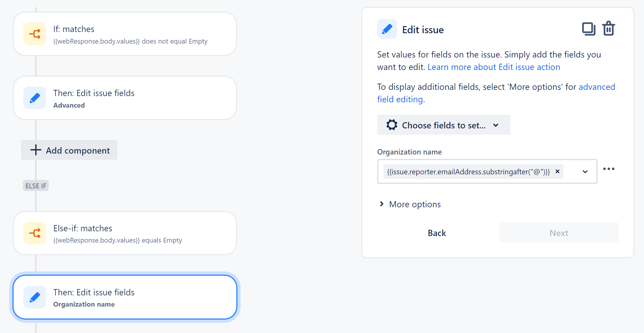The height and width of the screenshot is (333, 644).
Task: Select the Else-if: matches condition block
Action: coord(125,233)
